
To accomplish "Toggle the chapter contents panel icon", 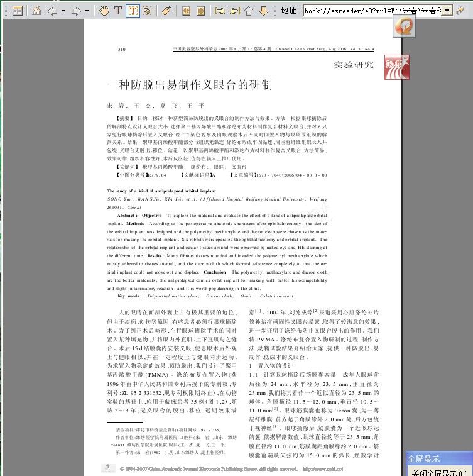I will click(17, 11).
